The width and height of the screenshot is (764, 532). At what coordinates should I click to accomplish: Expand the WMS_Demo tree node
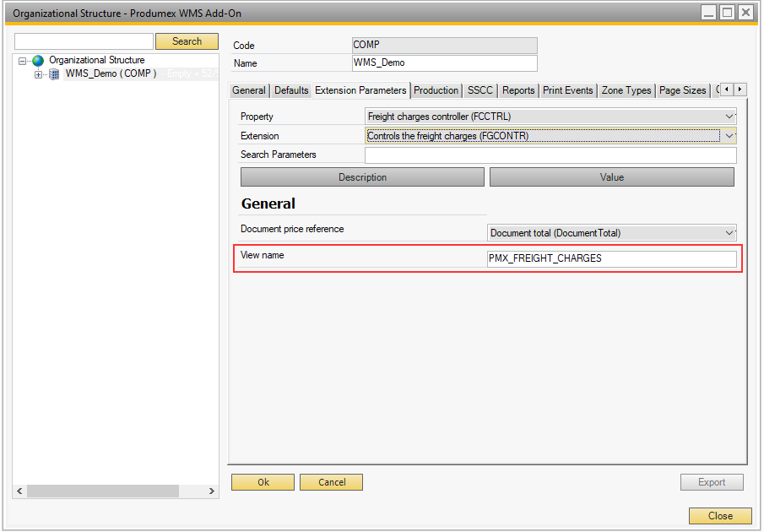tap(38, 73)
